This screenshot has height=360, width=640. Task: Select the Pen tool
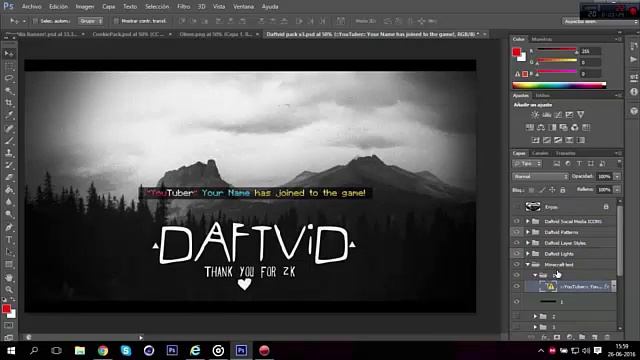click(9, 227)
